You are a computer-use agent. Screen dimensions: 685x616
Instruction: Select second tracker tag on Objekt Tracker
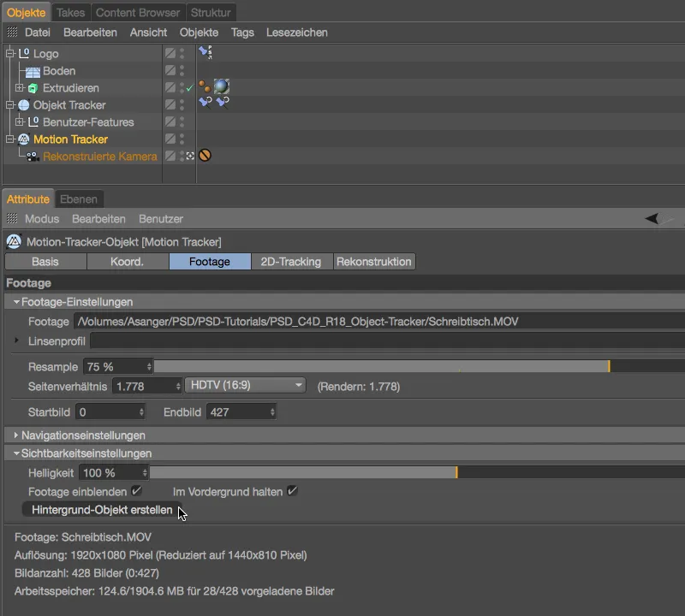tap(223, 103)
